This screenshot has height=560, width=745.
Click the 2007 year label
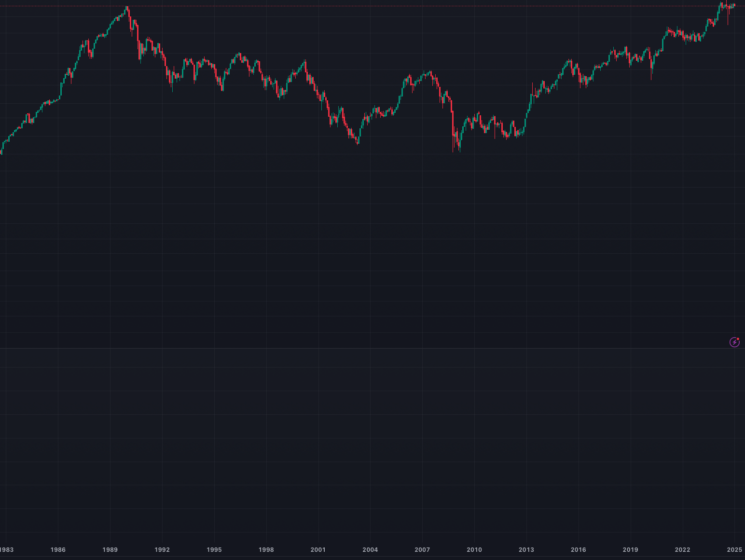[423, 549]
